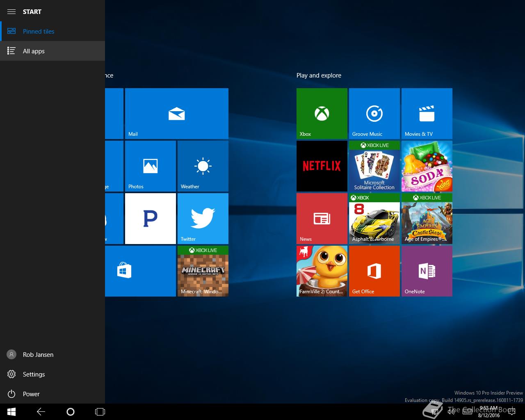Open Settings from the Start sidebar

tap(52, 374)
